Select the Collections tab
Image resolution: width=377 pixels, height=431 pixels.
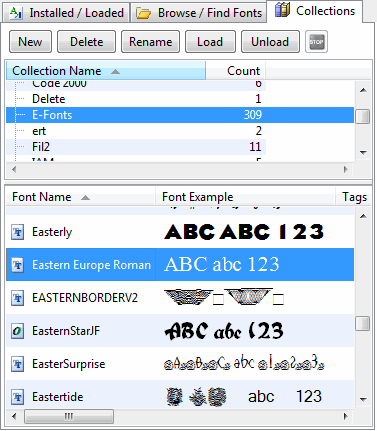315,11
